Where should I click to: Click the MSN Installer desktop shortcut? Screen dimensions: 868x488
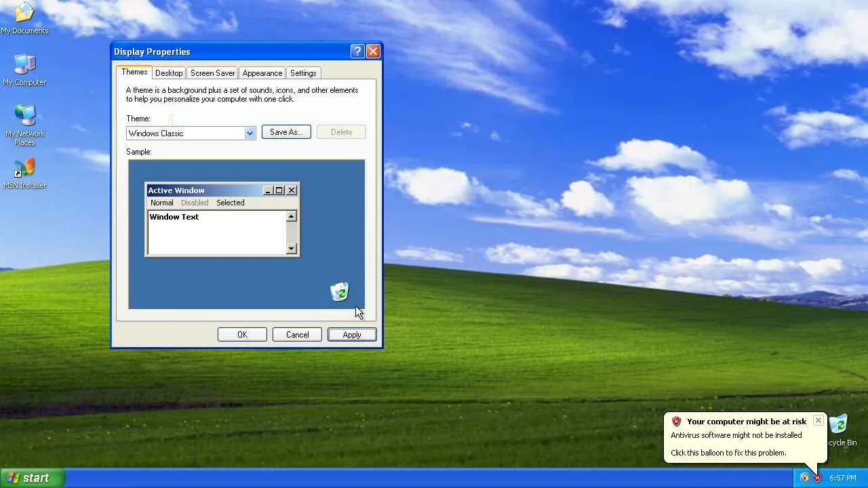pyautogui.click(x=24, y=174)
